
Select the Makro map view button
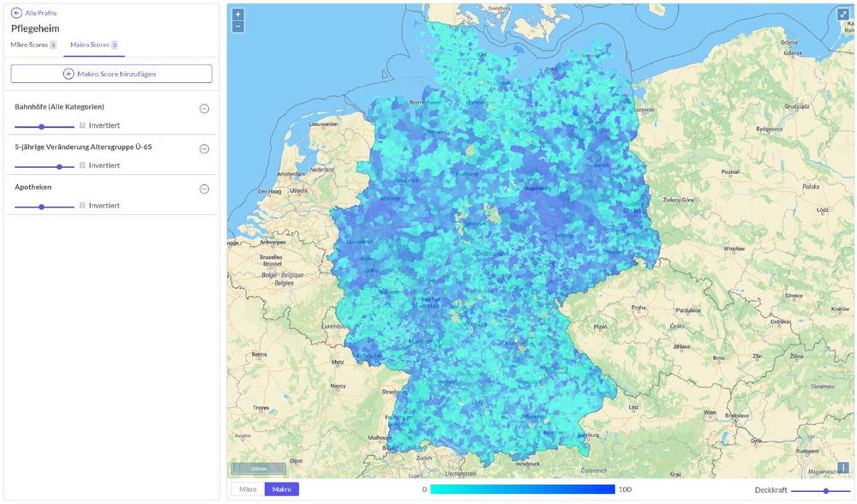click(x=281, y=489)
